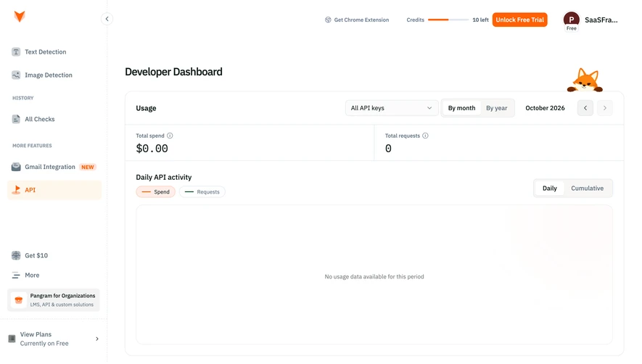Toggle the Spend series legend chip
This screenshot has width=642, height=364.
(x=155, y=191)
